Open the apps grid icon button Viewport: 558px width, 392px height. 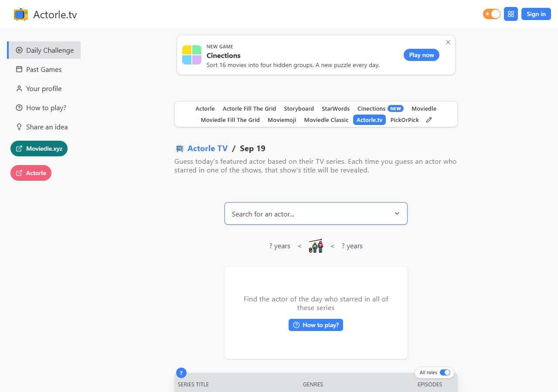pyautogui.click(x=511, y=14)
